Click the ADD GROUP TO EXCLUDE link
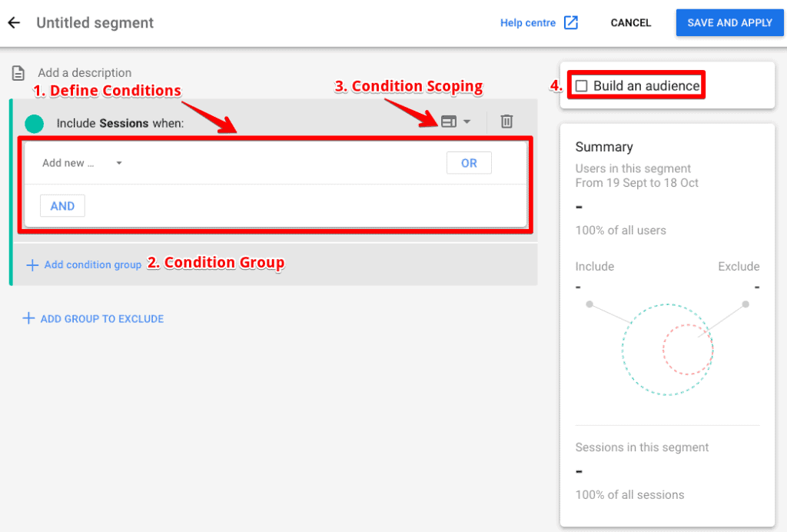The width and height of the screenshot is (787, 532). [100, 318]
